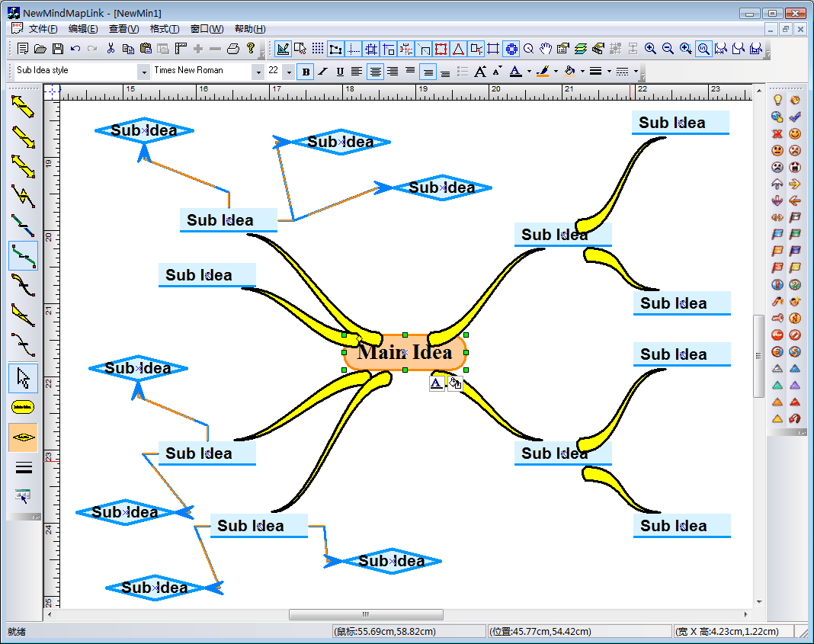
Task: Click the light bulb symbol icon
Action: 777,100
